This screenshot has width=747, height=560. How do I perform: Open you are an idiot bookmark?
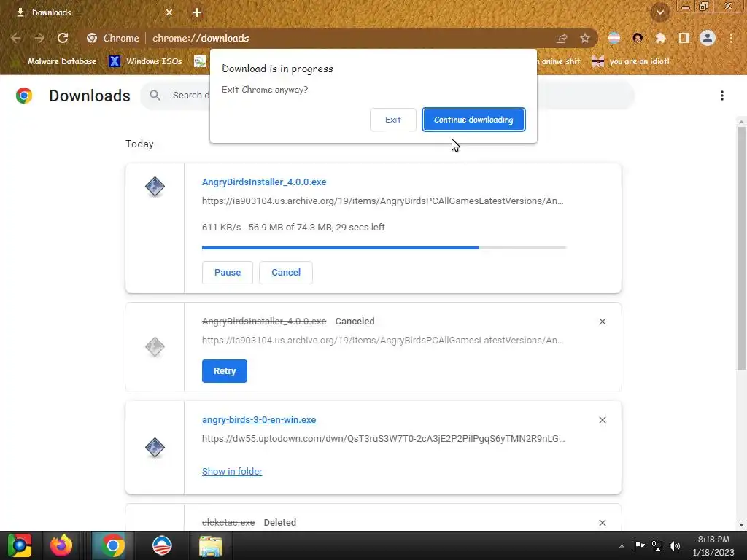[631, 61]
